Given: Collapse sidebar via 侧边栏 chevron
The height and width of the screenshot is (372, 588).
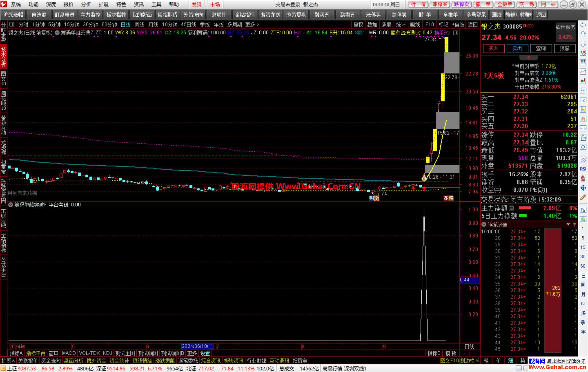Looking at the screenshot, I should click(x=470, y=361).
